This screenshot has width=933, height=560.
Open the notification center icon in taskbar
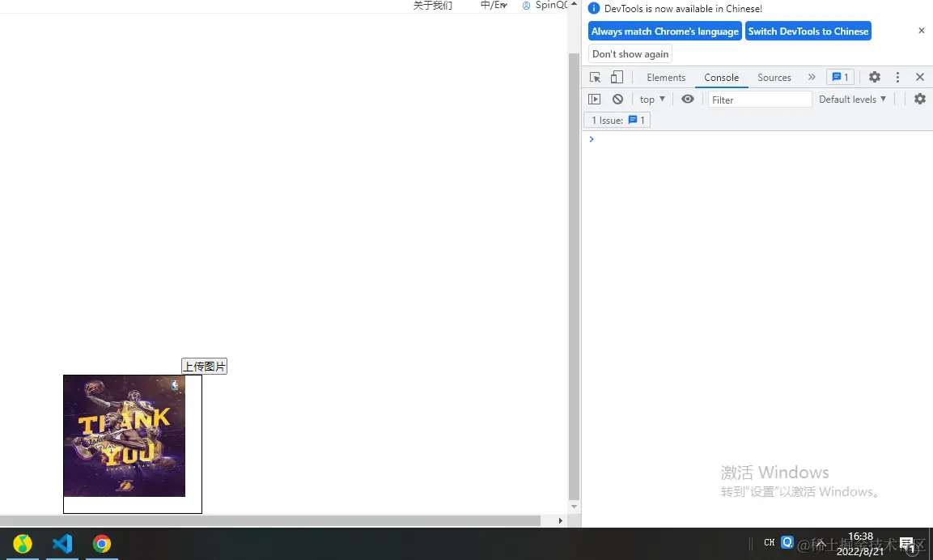click(907, 544)
